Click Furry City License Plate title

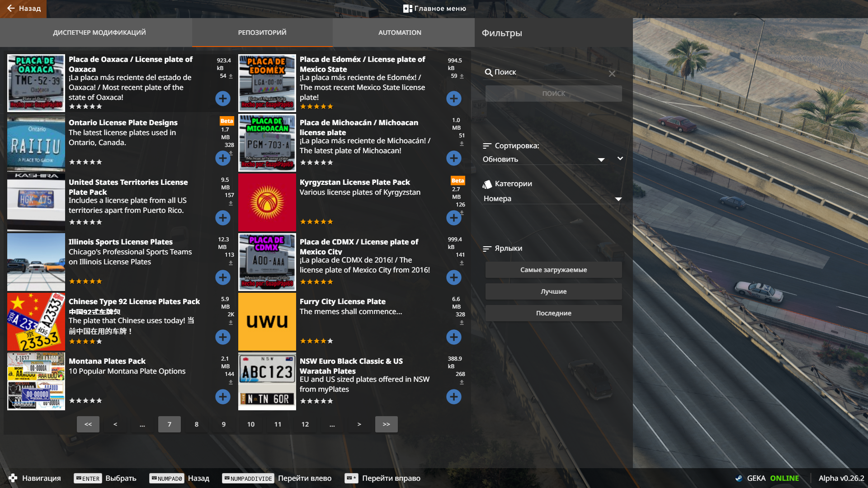343,301
